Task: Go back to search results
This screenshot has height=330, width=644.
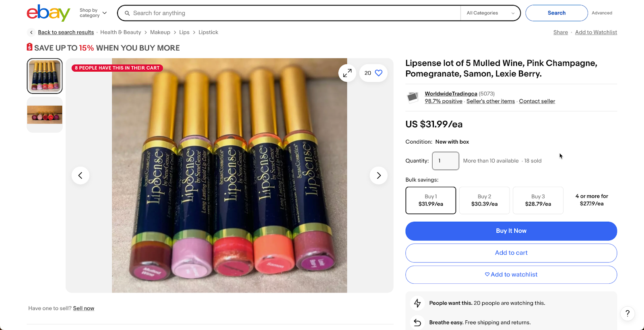Action: 66,32
